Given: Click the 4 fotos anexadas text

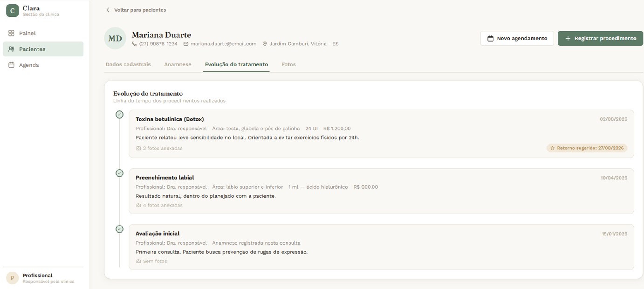Looking at the screenshot, I should click(x=163, y=205).
